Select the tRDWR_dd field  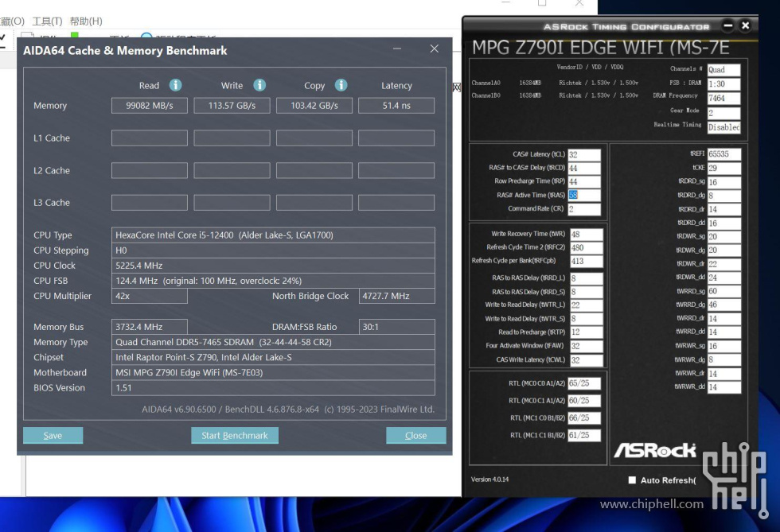point(724,278)
